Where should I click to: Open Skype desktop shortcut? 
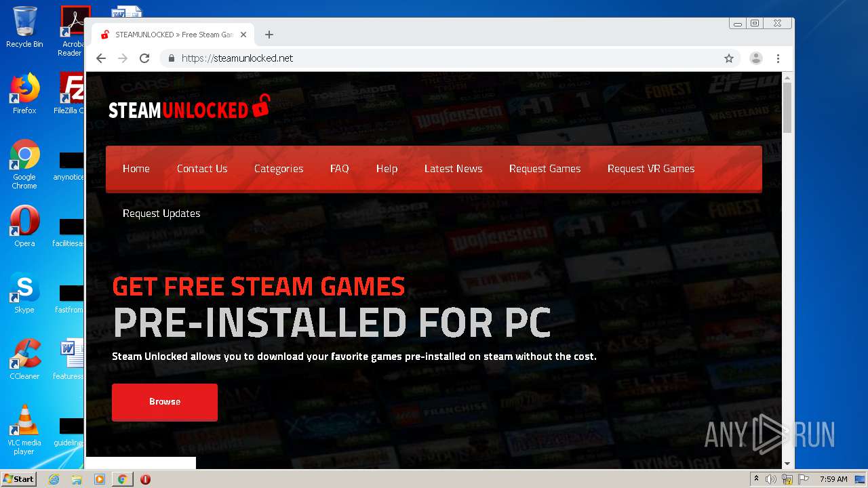pos(24,293)
